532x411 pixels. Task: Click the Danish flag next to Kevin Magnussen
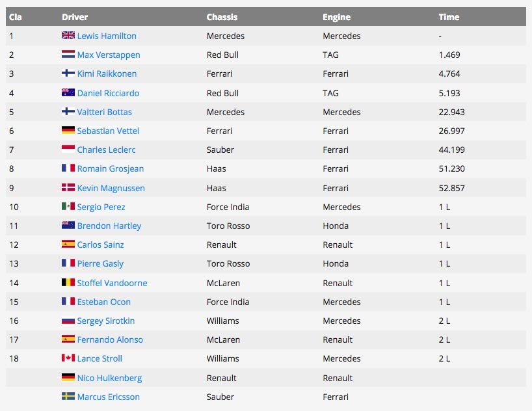click(68, 187)
